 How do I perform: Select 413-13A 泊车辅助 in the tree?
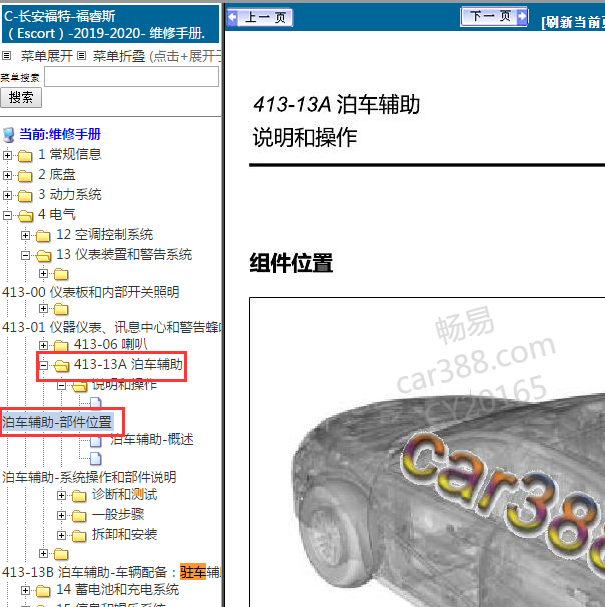pyautogui.click(x=128, y=364)
